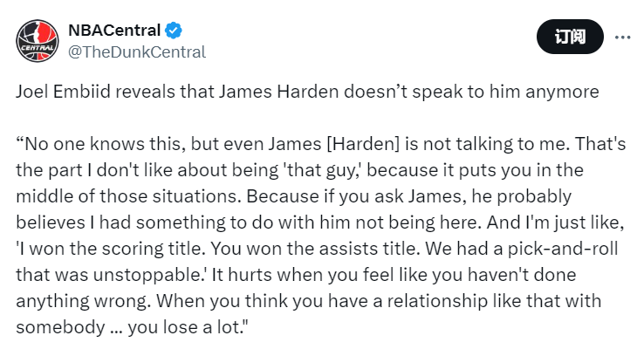Click the phrase "pick-and-roll" in the quote
644x356 pixels.
[x=563, y=249]
